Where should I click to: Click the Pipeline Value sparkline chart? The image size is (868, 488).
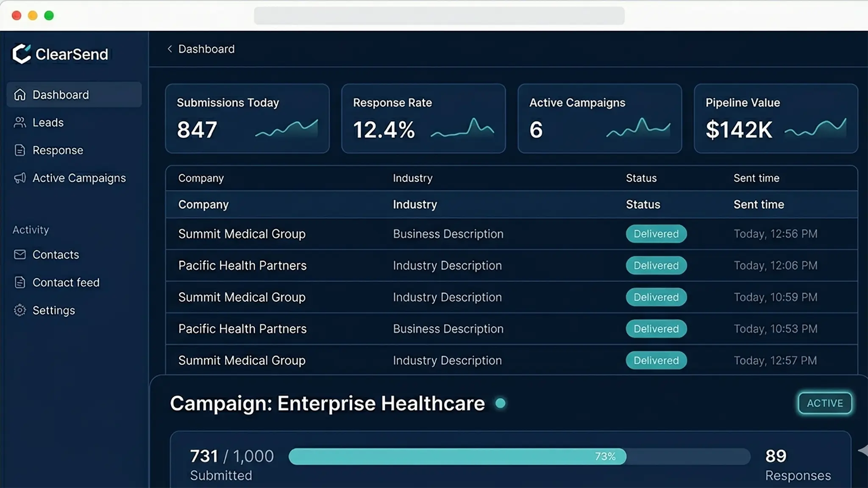pyautogui.click(x=815, y=128)
